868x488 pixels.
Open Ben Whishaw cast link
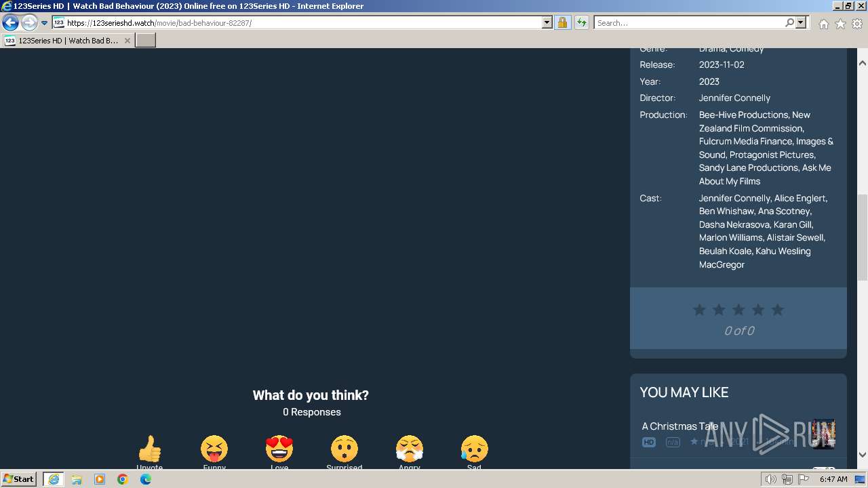[726, 211]
